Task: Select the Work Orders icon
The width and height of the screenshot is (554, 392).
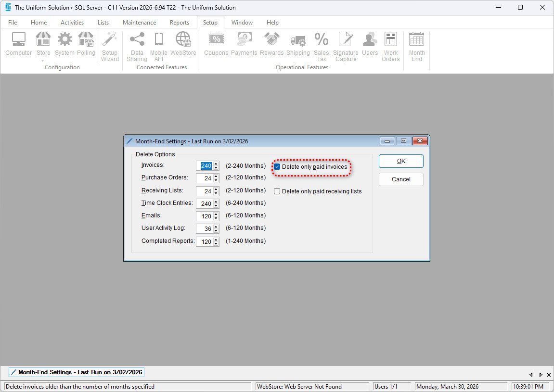Action: 390,47
